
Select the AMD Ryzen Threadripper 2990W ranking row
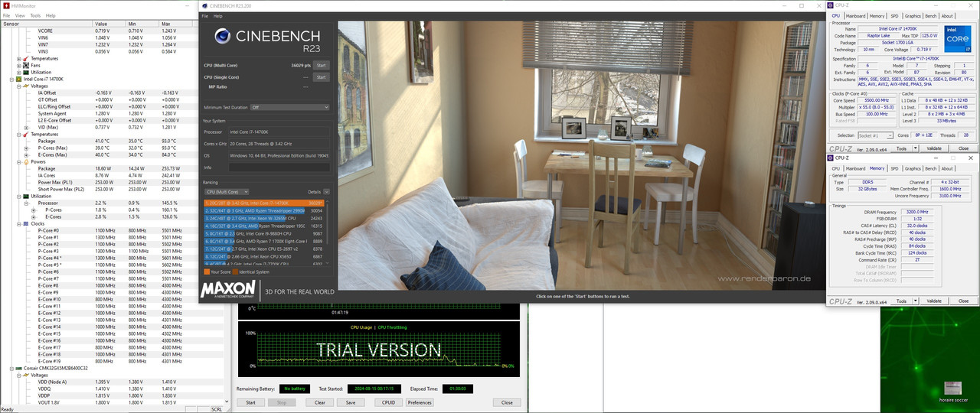[x=263, y=210]
